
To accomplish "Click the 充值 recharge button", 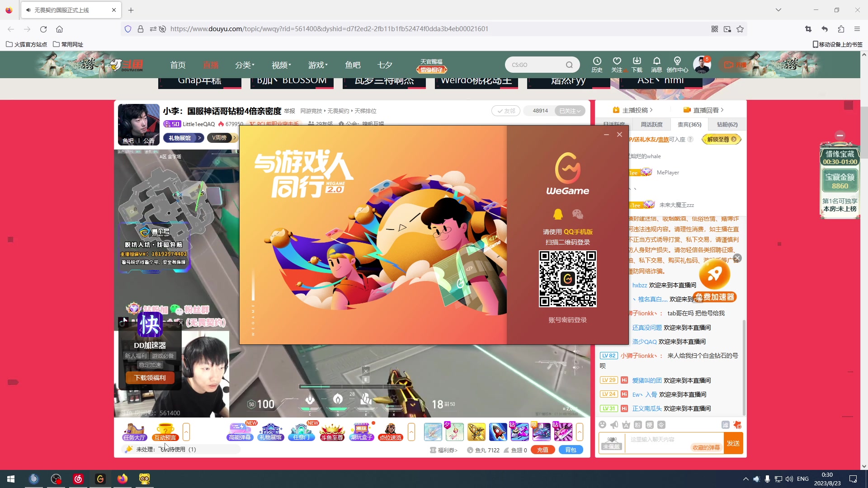I will click(x=543, y=450).
